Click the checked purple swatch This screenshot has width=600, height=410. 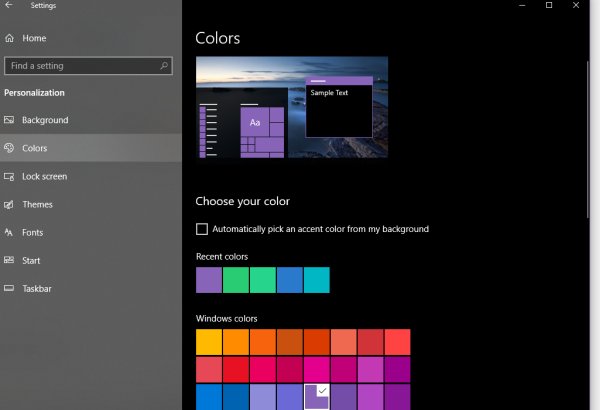pos(317,397)
